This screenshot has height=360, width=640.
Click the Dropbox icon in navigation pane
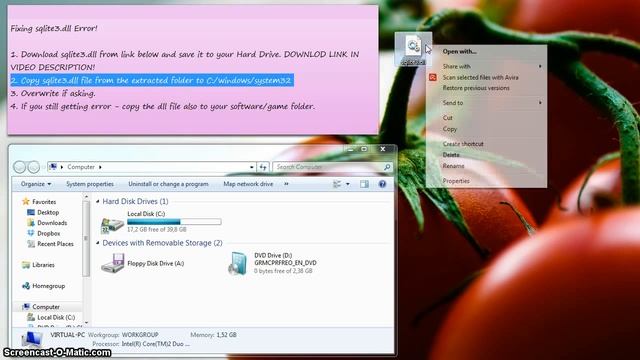pyautogui.click(x=31, y=233)
